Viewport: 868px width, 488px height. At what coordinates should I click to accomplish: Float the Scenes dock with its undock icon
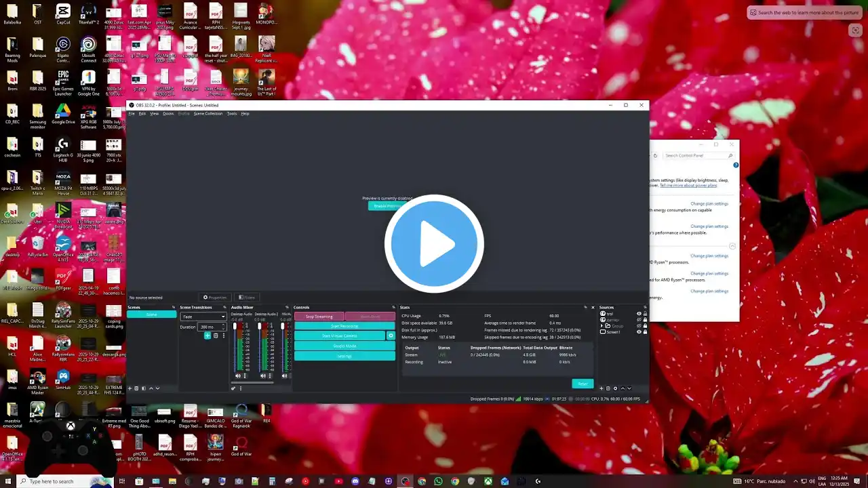point(174,307)
